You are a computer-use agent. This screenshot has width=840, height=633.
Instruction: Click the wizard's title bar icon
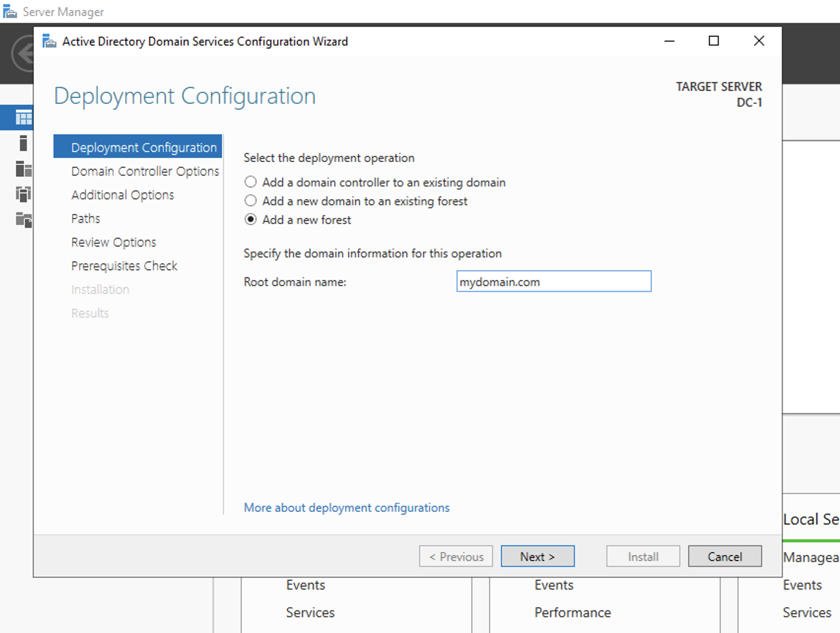click(x=49, y=41)
